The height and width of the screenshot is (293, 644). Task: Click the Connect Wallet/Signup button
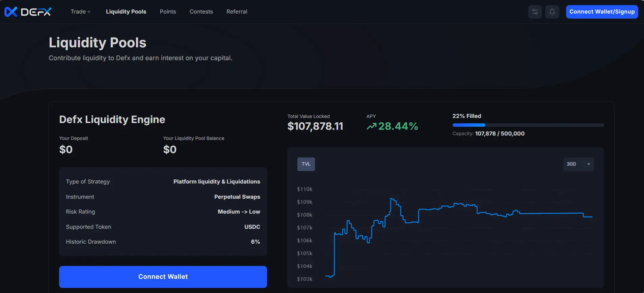coord(602,12)
